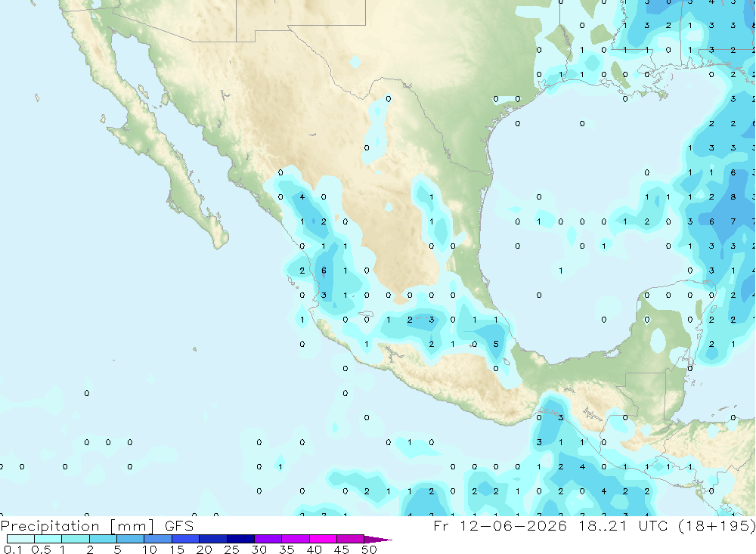Click the 20–25 mm dark blue legend swatch
756x554 pixels.
point(212,539)
